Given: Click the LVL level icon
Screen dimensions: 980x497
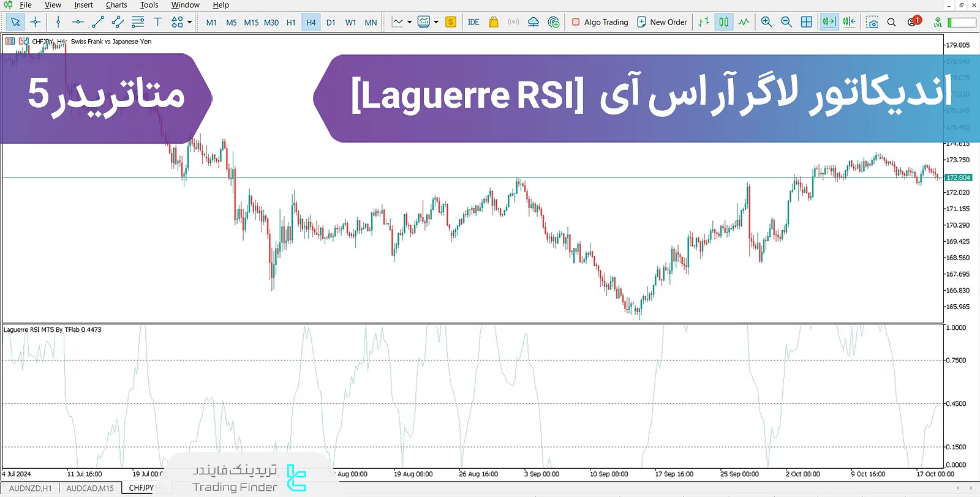Looking at the screenshot, I should click(938, 22).
